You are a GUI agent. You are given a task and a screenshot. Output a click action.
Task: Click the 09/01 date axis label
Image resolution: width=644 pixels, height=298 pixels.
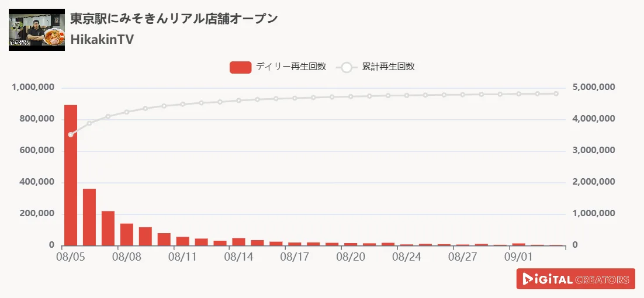(518, 256)
